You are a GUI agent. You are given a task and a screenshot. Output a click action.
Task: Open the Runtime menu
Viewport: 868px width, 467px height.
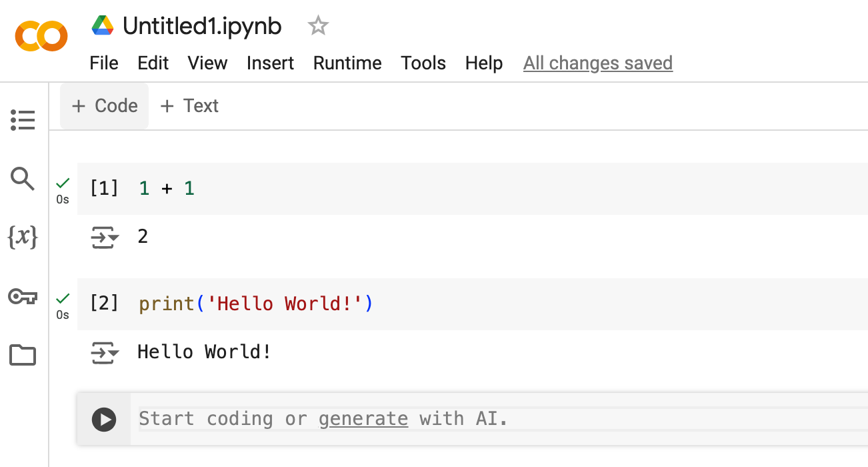347,63
